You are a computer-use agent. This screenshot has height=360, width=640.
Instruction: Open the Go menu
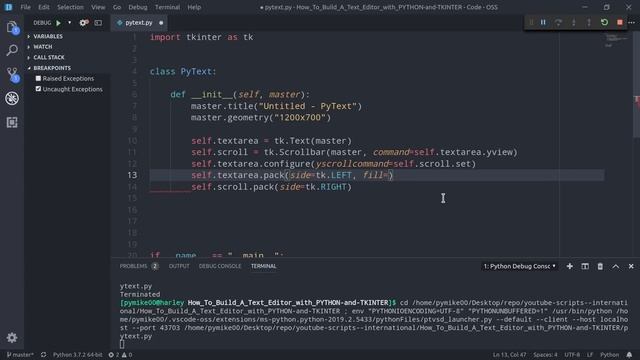[x=117, y=7]
